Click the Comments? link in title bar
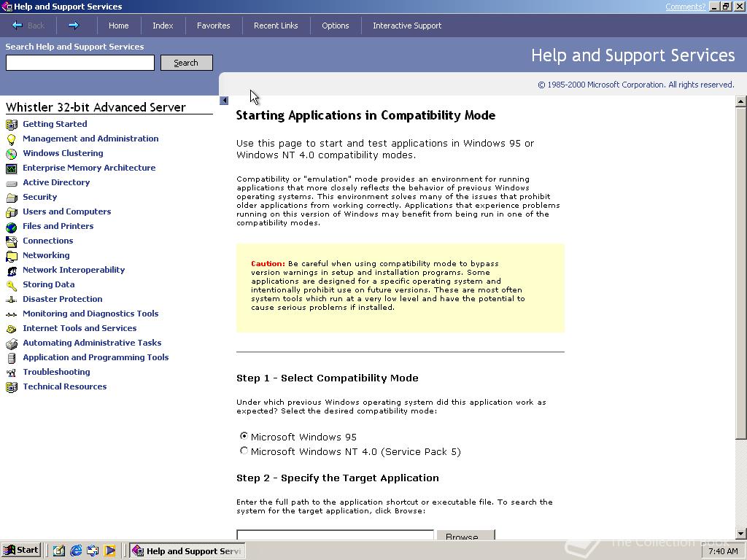This screenshot has width=747, height=560. tap(686, 7)
